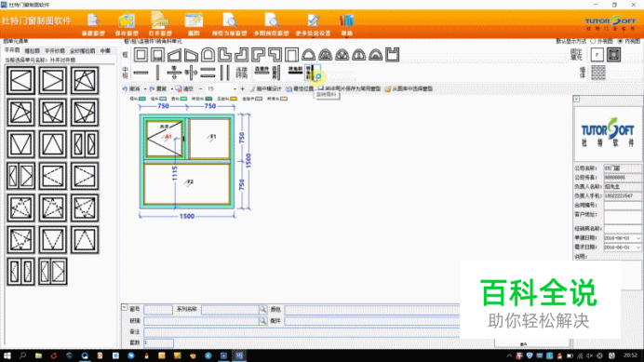Screen dimensions: 644x362
Task: Click the 系列名称 search magnifier icon
Action: point(262,309)
